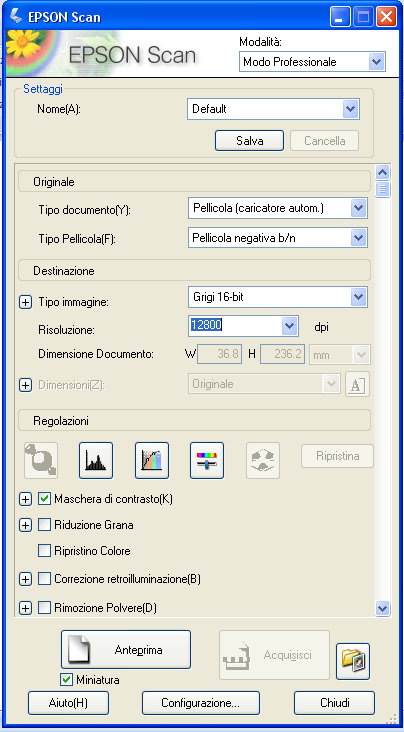Expand Riduzione Grana options
The height and width of the screenshot is (732, 404).
pyautogui.click(x=25, y=525)
